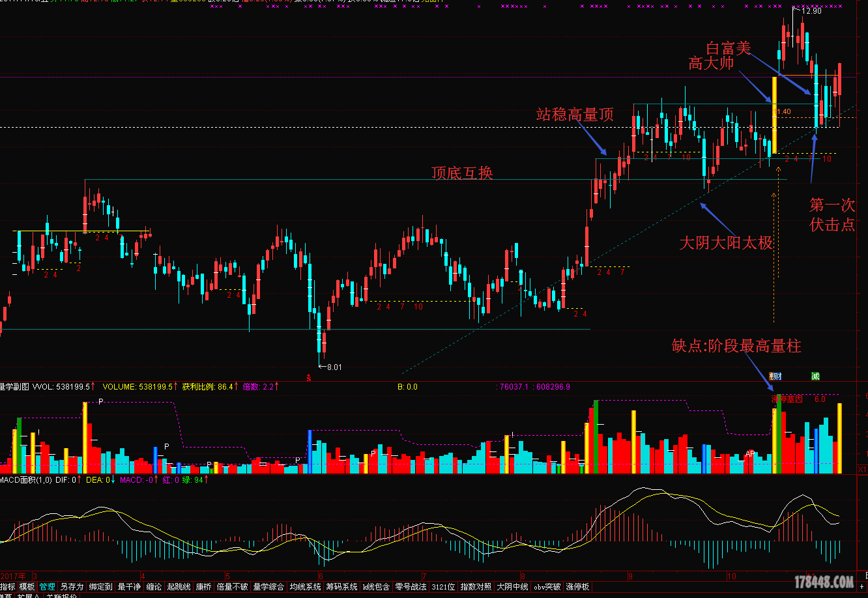
Task: Switch to the 3121位 template
Action: (x=443, y=586)
